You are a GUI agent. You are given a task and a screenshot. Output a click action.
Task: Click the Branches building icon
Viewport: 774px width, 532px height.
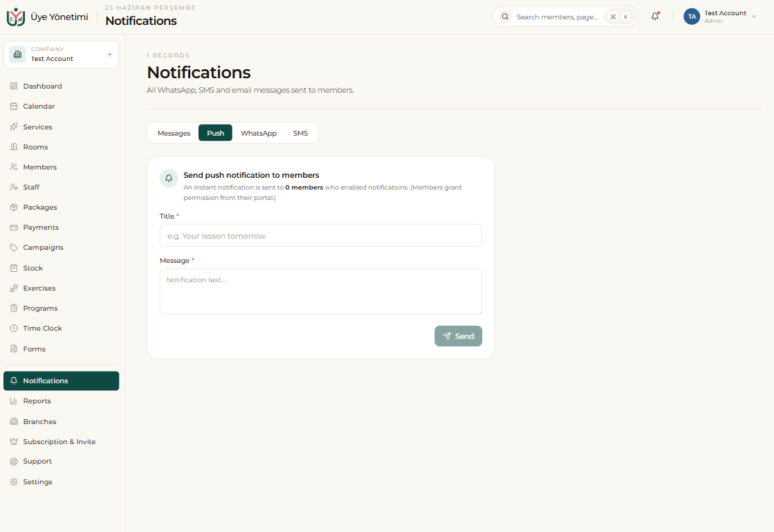(x=14, y=421)
